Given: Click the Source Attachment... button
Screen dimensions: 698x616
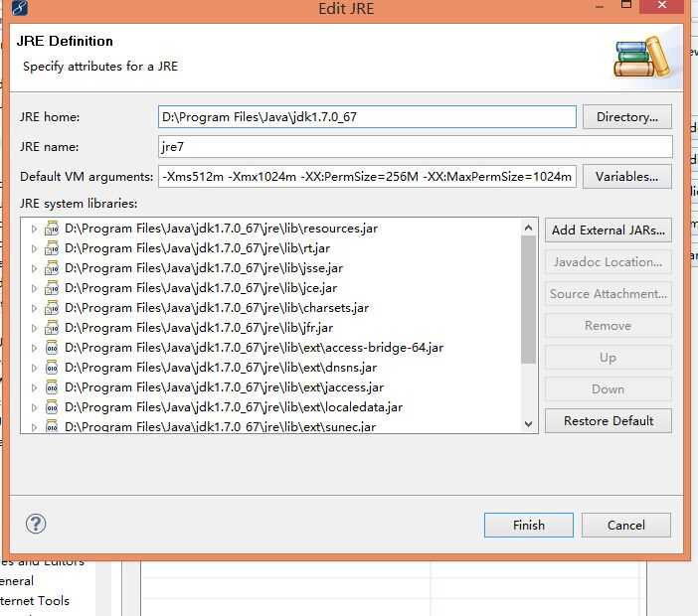Looking at the screenshot, I should [609, 294].
